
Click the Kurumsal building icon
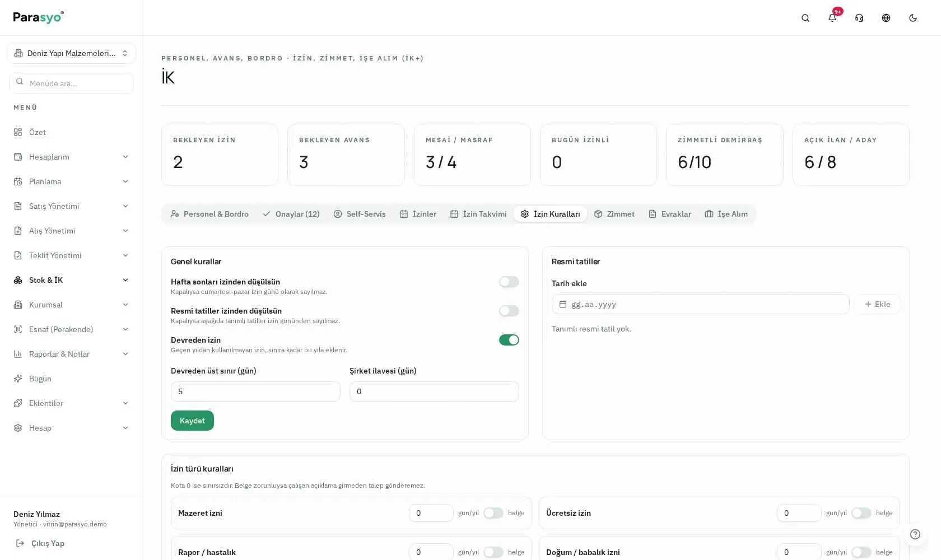click(x=18, y=305)
